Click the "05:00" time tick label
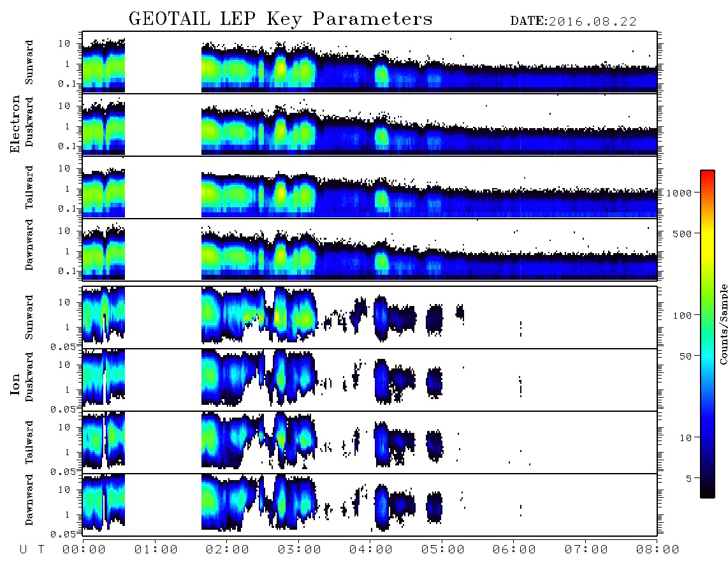 tap(442, 550)
